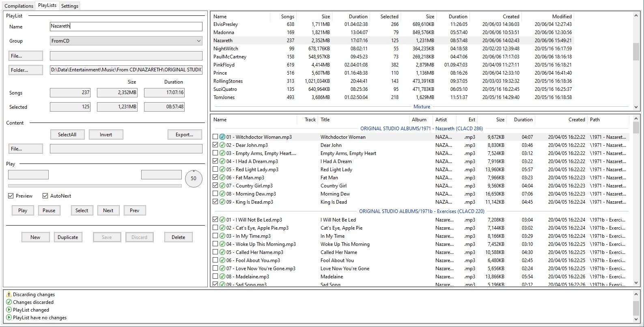Click the Delete playlist button
644x327 pixels.
point(178,237)
